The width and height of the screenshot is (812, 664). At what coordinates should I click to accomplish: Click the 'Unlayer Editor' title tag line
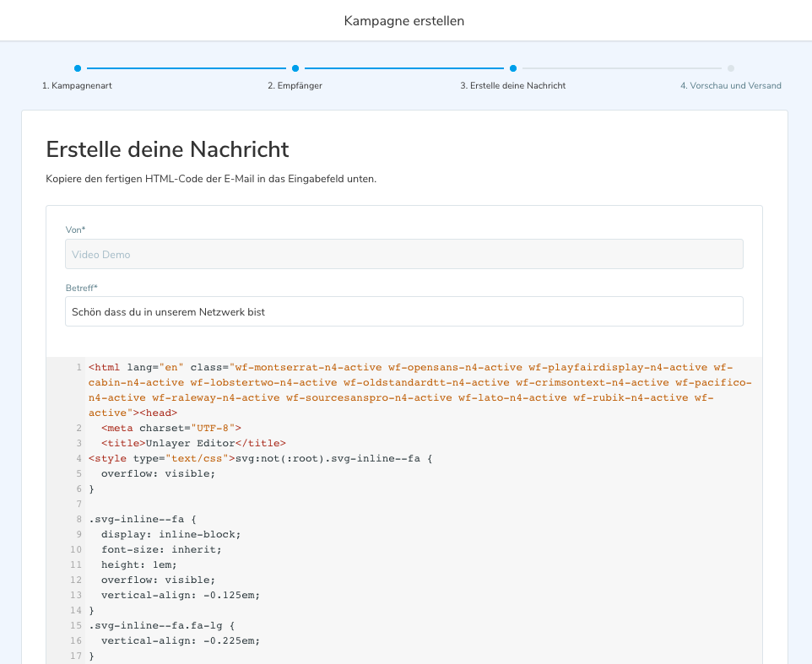pyautogui.click(x=193, y=443)
